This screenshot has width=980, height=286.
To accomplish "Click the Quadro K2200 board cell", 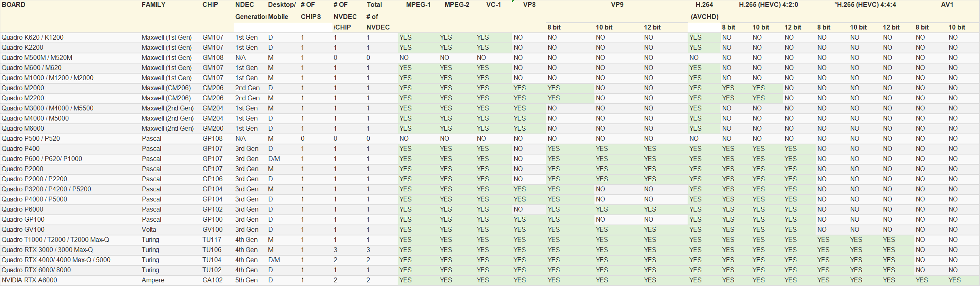I will (x=22, y=48).
